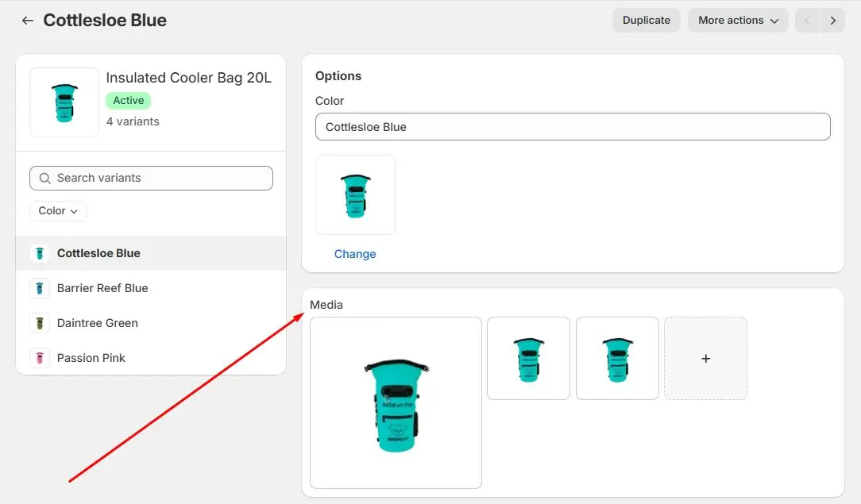
Task: Select the Cottlesloe Blue variant swatch icon
Action: (x=40, y=252)
